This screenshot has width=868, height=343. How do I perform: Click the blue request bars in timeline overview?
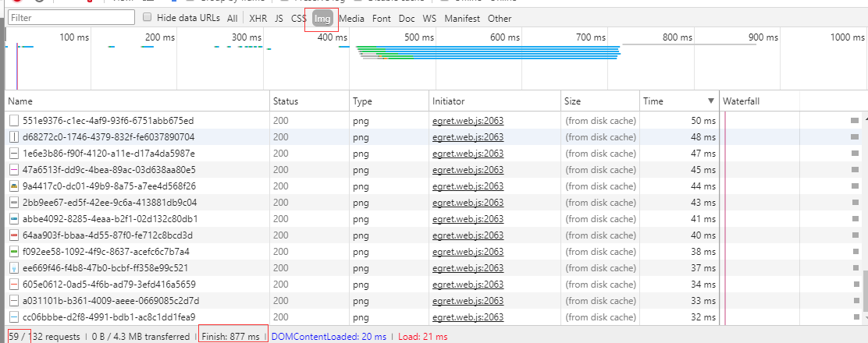[x=488, y=51]
